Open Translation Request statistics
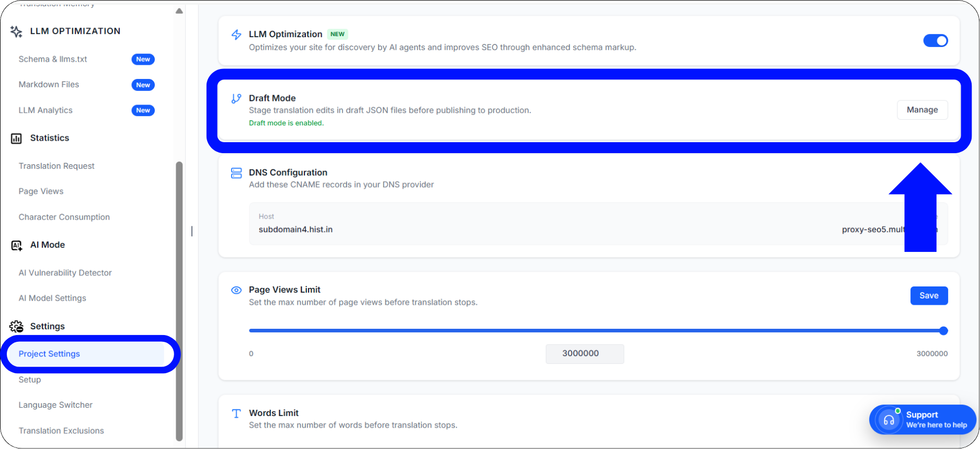This screenshot has height=449, width=980. click(56, 166)
